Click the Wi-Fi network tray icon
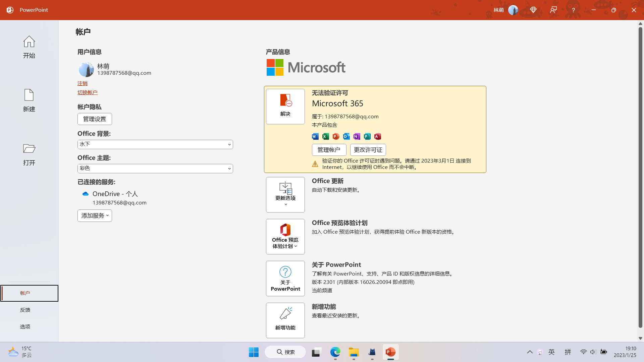 tap(584, 352)
